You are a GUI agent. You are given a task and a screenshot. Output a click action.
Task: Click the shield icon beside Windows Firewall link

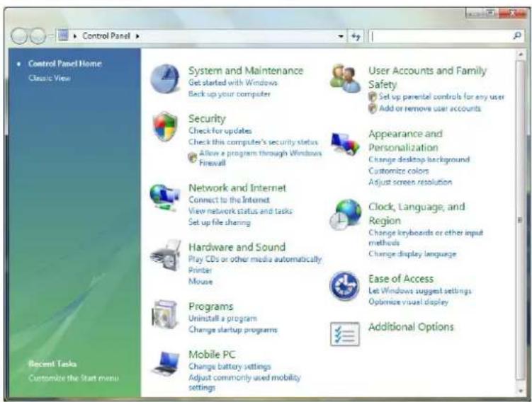193,158
